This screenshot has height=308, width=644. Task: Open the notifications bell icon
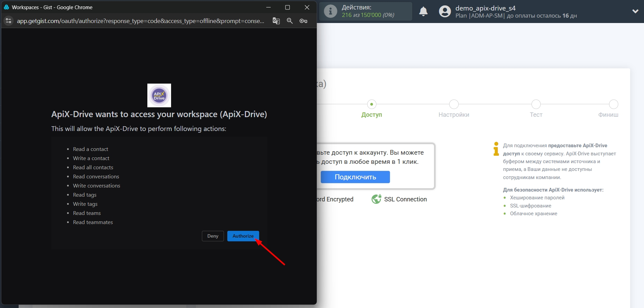[423, 12]
